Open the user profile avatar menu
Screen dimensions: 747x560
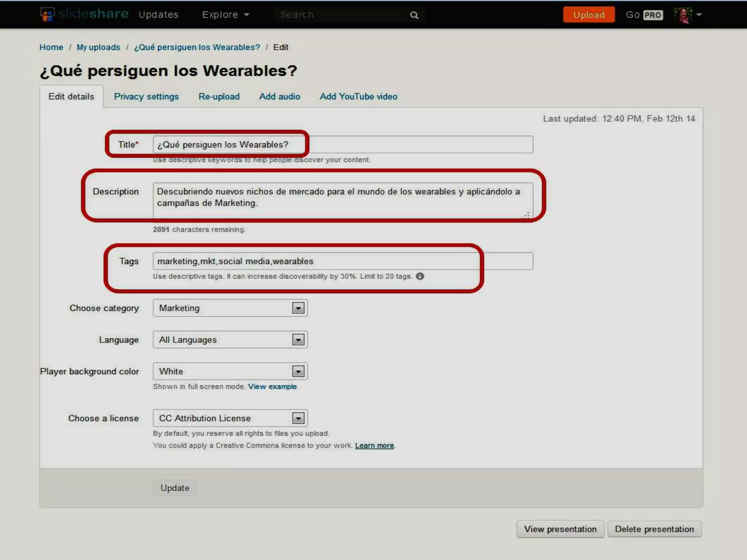[688, 15]
